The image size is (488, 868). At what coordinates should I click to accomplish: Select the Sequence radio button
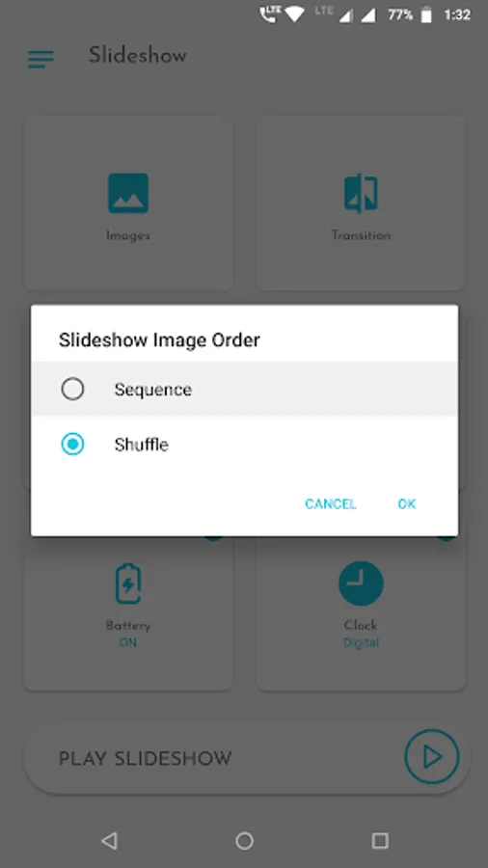(72, 390)
